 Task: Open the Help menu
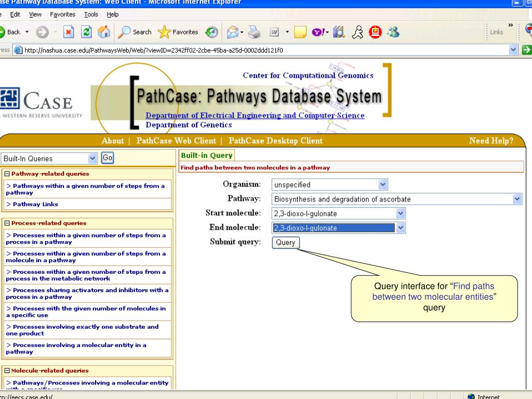[112, 14]
